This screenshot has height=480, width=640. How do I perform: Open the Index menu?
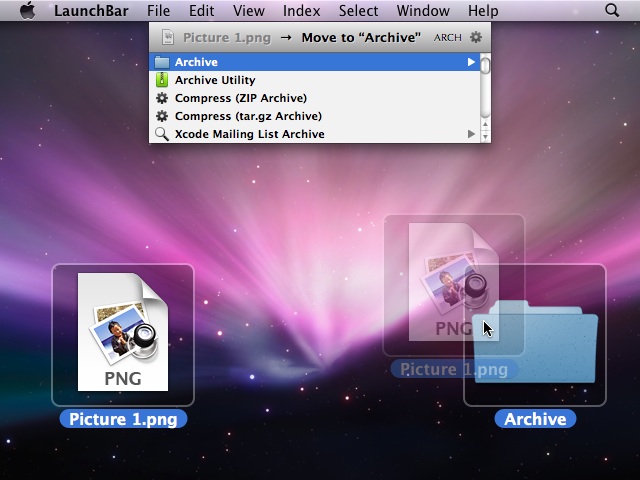301,11
